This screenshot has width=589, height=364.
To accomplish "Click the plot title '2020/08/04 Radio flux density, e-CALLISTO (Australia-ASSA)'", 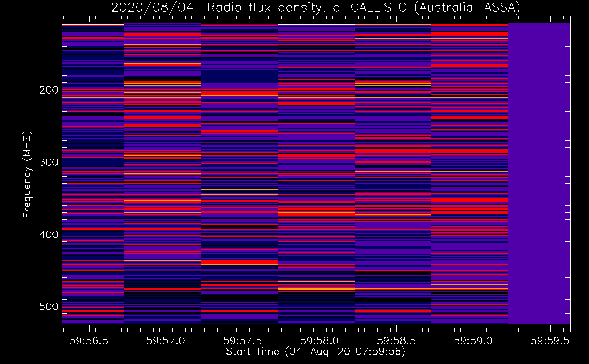I will pyautogui.click(x=316, y=7).
